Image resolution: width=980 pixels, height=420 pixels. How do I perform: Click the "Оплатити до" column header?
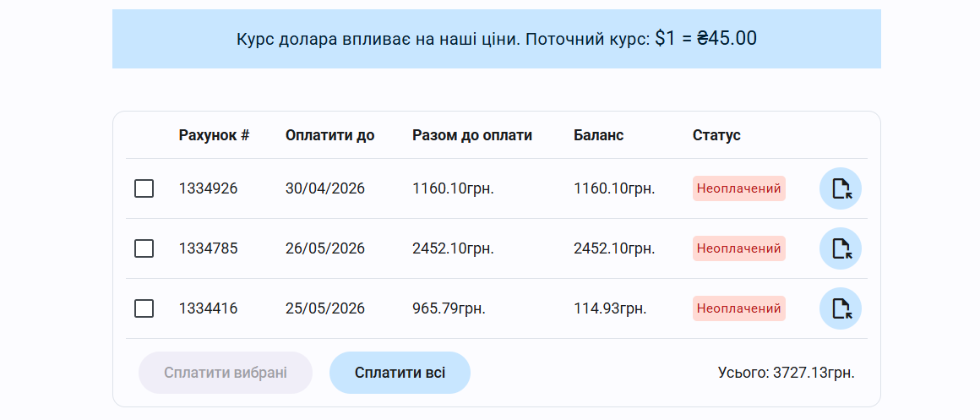tap(329, 135)
